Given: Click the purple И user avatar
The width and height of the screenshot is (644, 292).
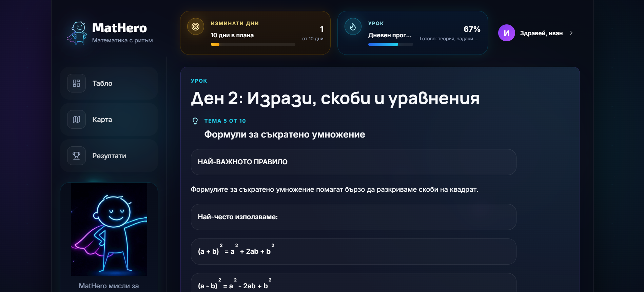Looking at the screenshot, I should pos(507,33).
